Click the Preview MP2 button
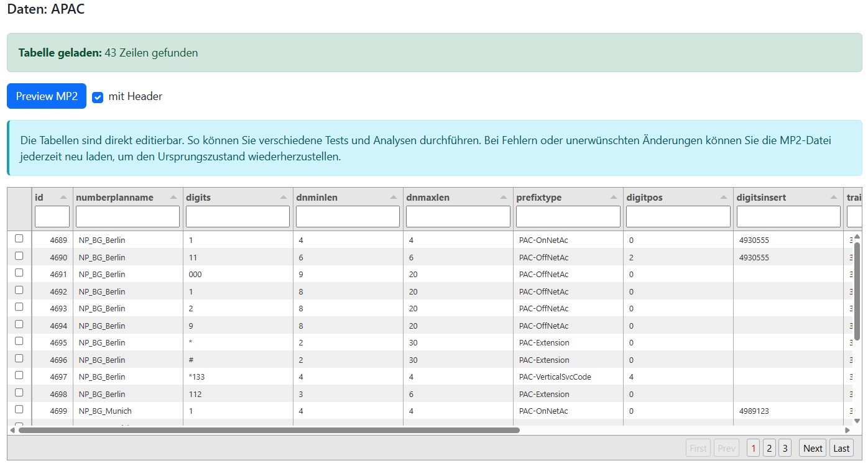The width and height of the screenshot is (868, 466). click(46, 96)
